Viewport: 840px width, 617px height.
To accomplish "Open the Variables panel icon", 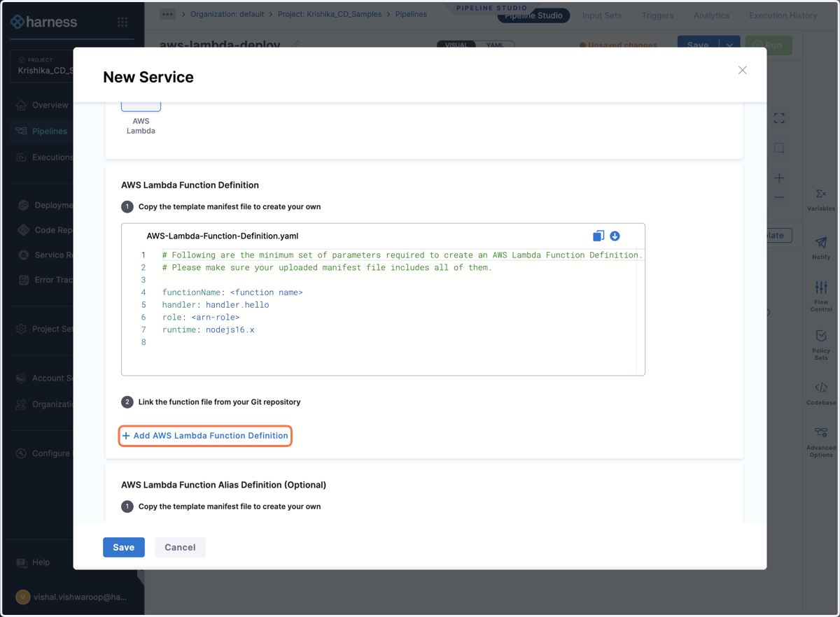I will pyautogui.click(x=821, y=199).
